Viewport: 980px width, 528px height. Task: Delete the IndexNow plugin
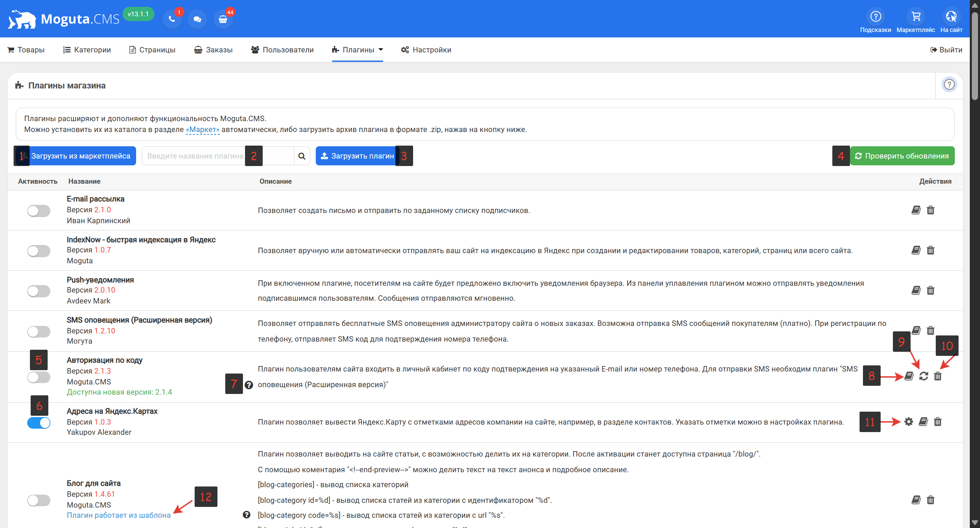pos(930,250)
